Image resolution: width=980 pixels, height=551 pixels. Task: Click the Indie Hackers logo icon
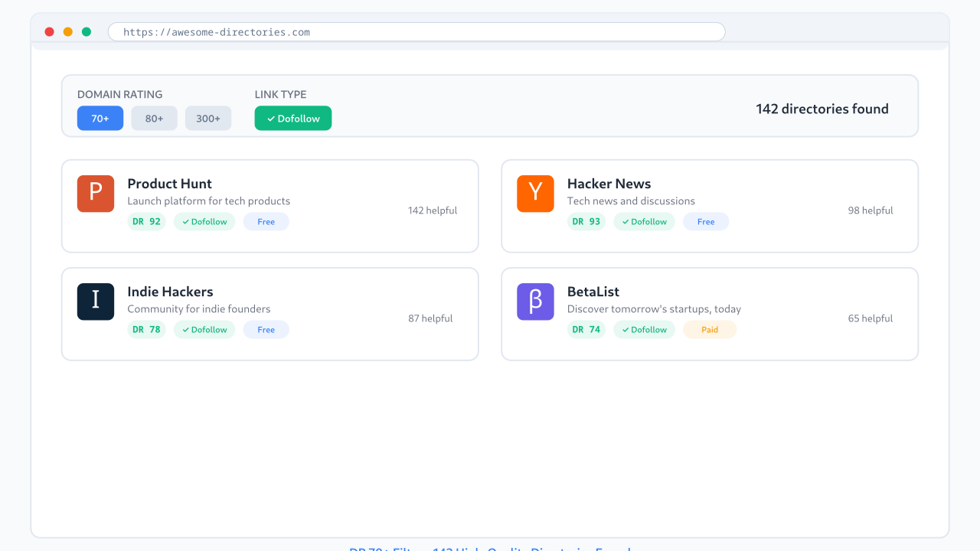[x=95, y=302]
